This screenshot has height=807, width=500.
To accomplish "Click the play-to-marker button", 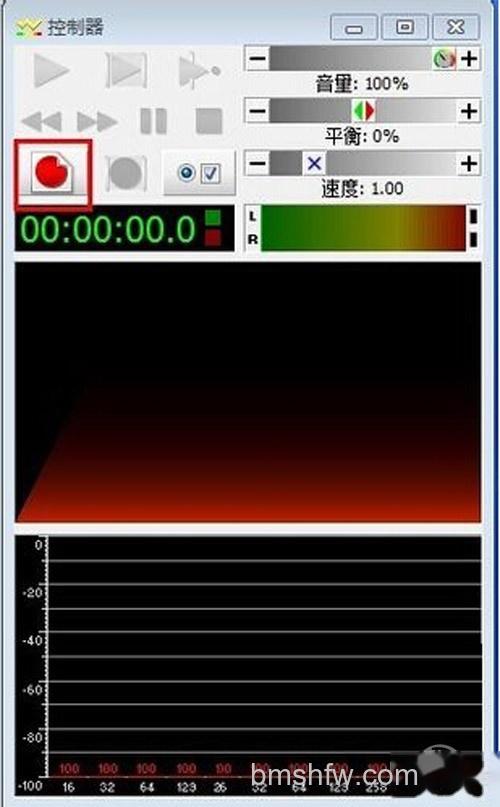I will (199, 70).
